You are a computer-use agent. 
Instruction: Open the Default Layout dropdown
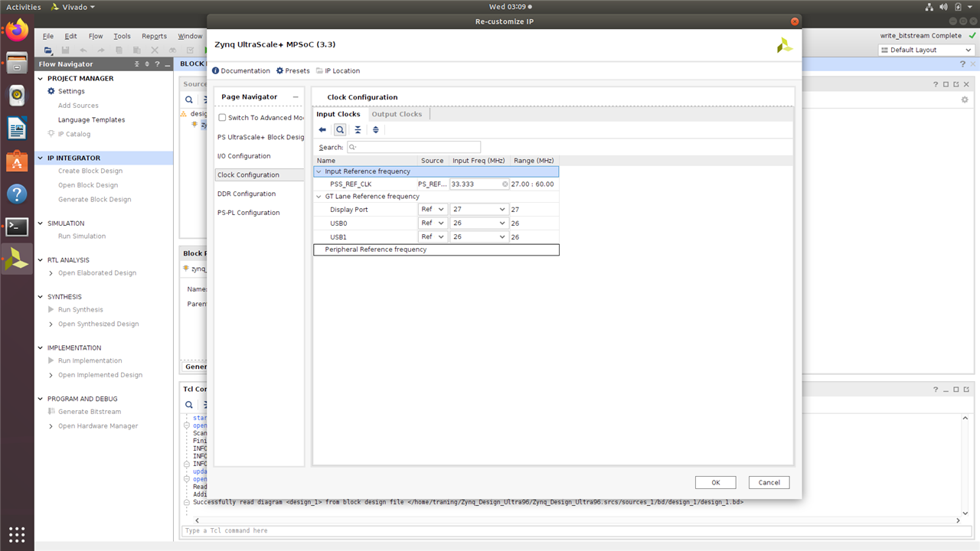(926, 50)
